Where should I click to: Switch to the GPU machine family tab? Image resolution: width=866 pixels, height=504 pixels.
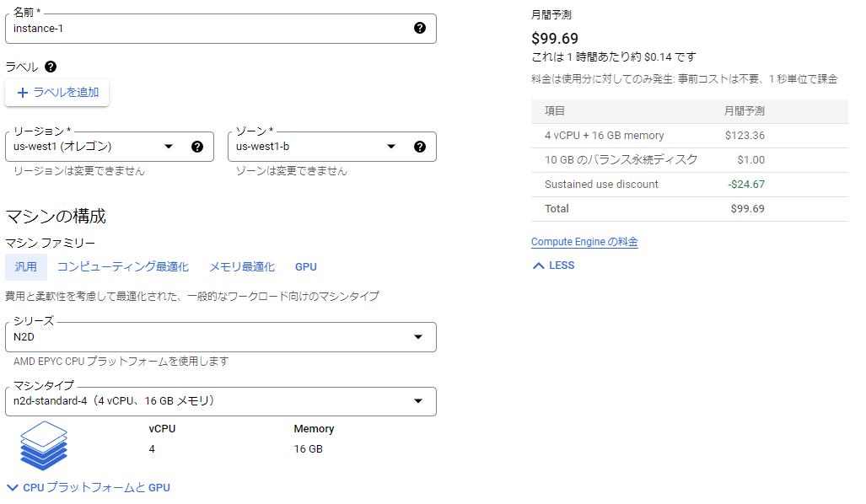305,266
